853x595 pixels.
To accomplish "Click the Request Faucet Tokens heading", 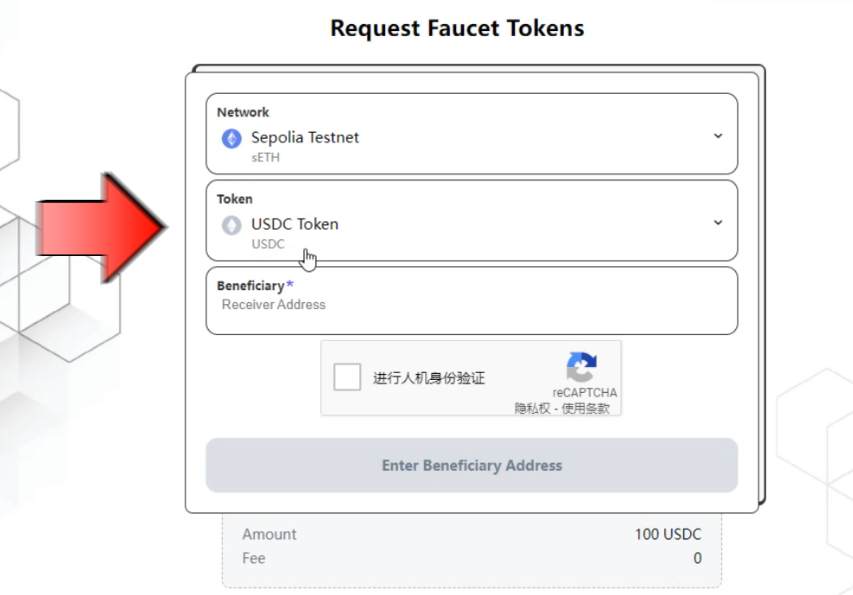I will [457, 28].
